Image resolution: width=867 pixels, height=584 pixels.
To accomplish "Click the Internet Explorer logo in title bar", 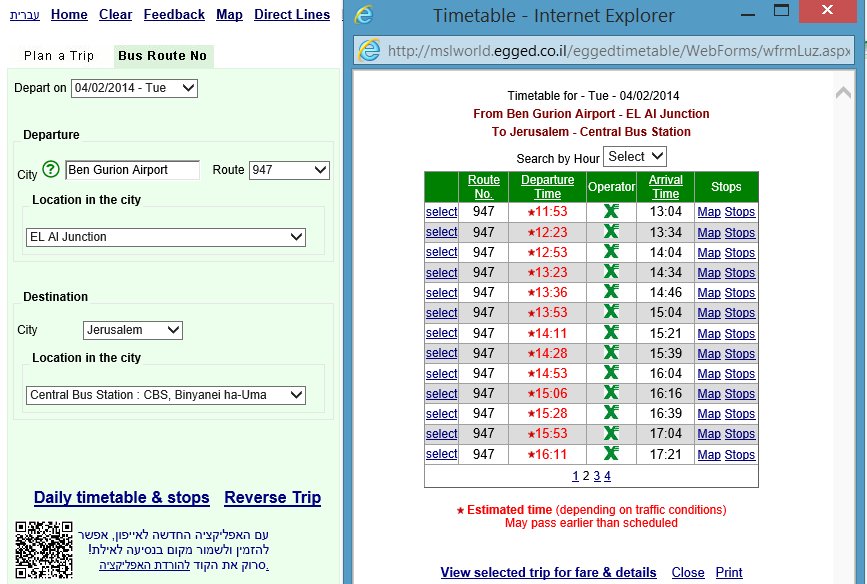I will [x=365, y=16].
